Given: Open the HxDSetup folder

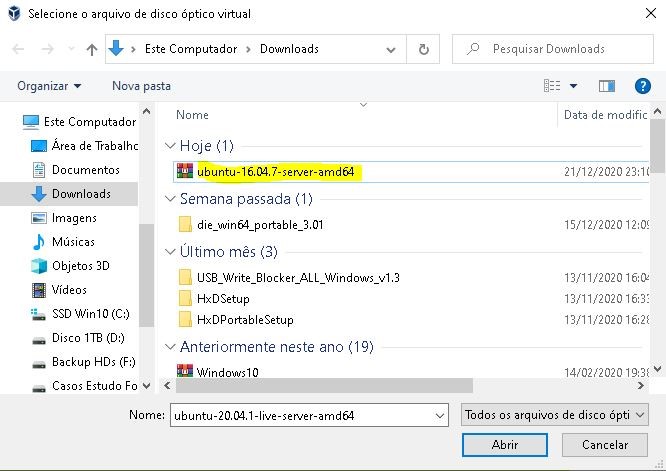Looking at the screenshot, I should (x=223, y=299).
